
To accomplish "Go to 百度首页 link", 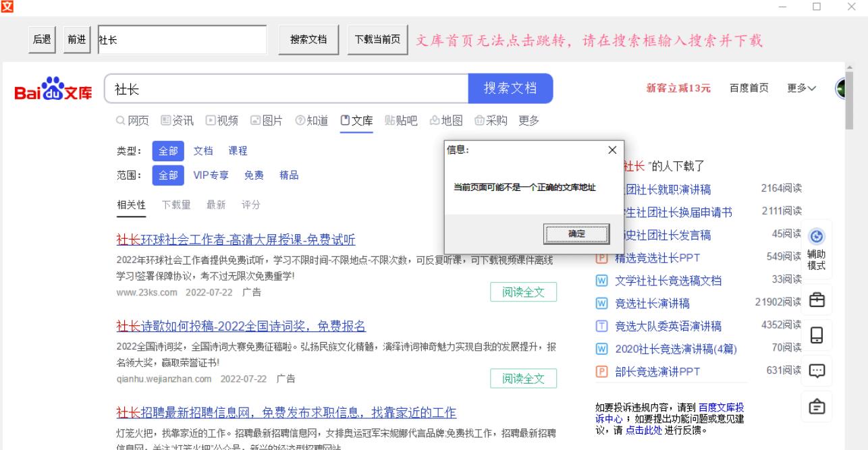I will (749, 89).
